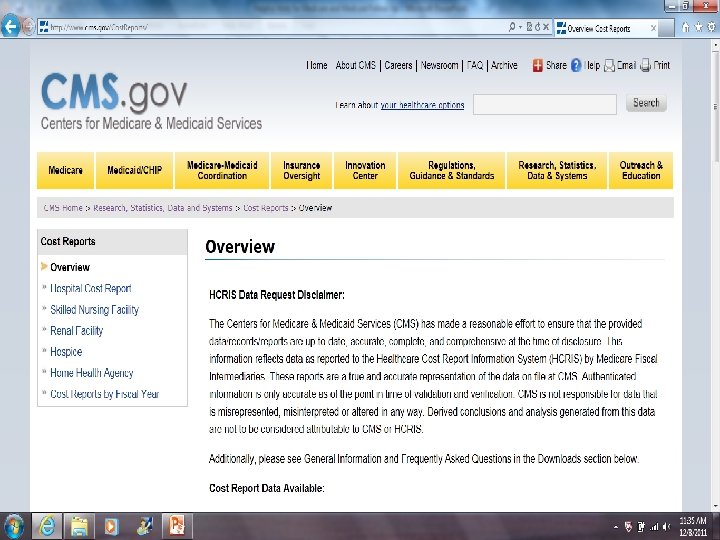Click the blue Help question mark icon
The image size is (720, 540).
(x=576, y=66)
